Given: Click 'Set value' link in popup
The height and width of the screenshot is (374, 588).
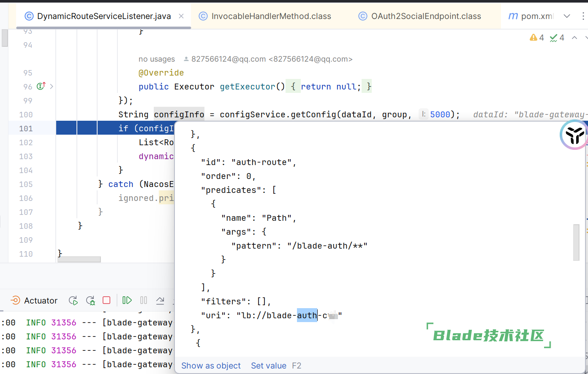Looking at the screenshot, I should (x=269, y=366).
